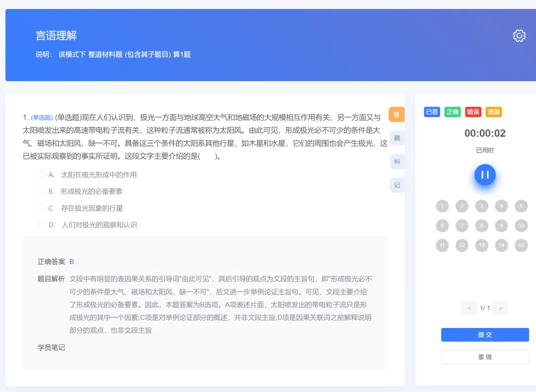Click the yellow 遗漏 legend tag
This screenshot has height=392, width=536.
tap(493, 112)
